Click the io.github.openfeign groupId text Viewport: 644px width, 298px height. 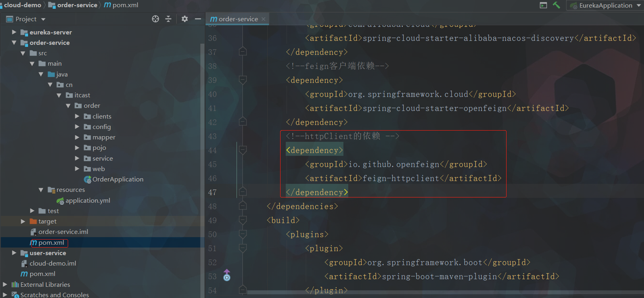pos(394,164)
